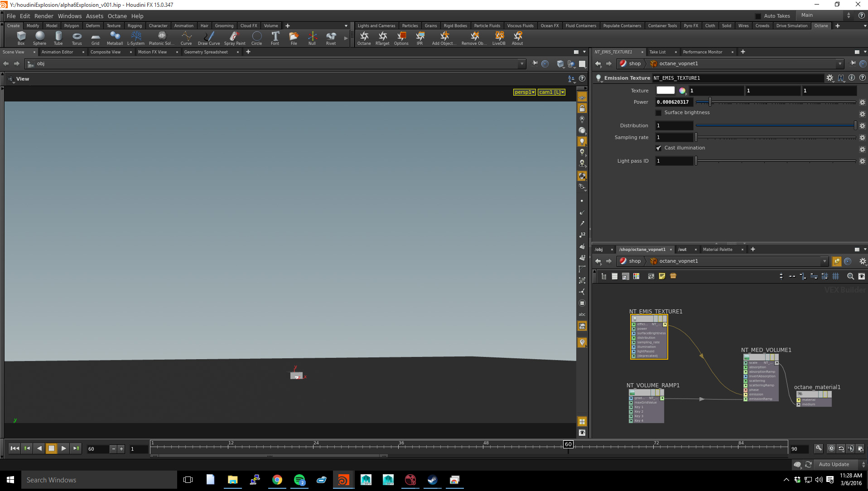Toggle the Auto Takes checkbox
The image size is (868, 491).
coord(758,16)
